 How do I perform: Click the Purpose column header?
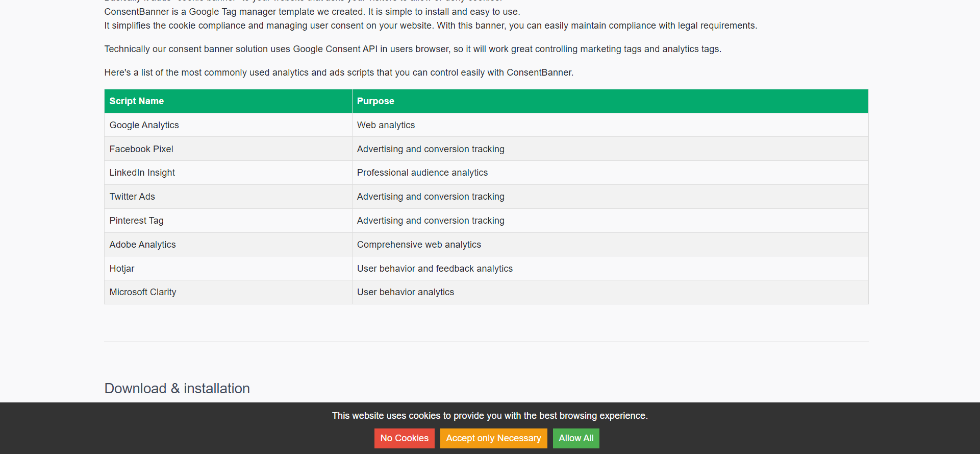pyautogui.click(x=610, y=101)
